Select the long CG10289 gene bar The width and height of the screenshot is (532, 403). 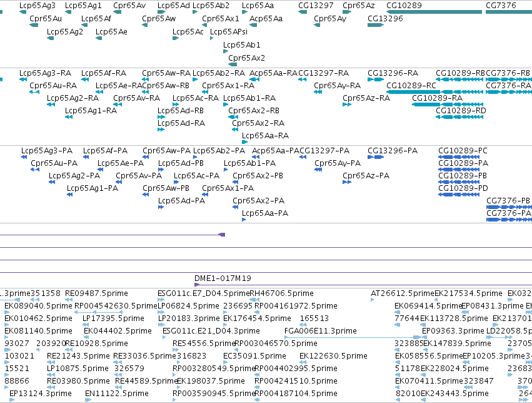(434, 12)
